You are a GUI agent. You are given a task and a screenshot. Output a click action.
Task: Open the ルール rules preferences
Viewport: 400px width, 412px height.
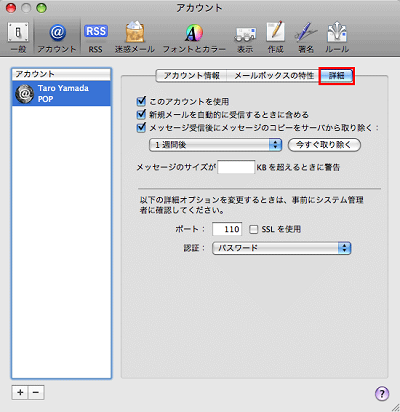(337, 37)
